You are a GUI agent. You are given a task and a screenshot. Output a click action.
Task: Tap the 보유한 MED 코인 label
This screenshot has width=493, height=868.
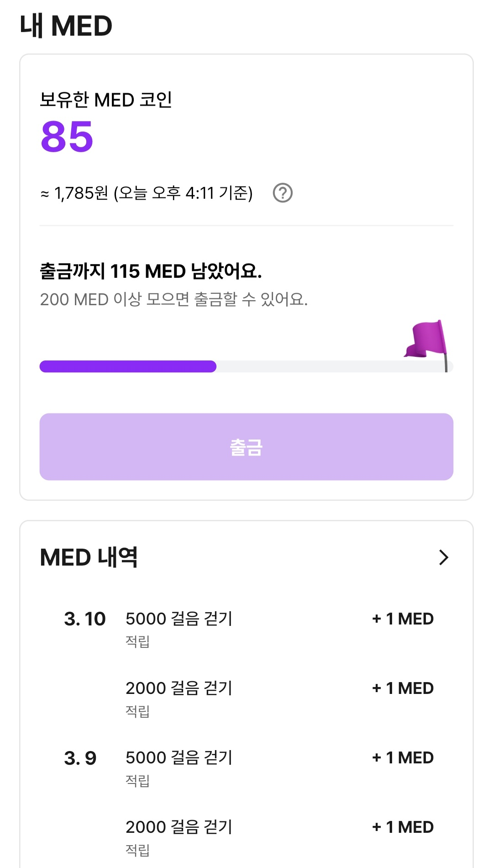click(106, 100)
